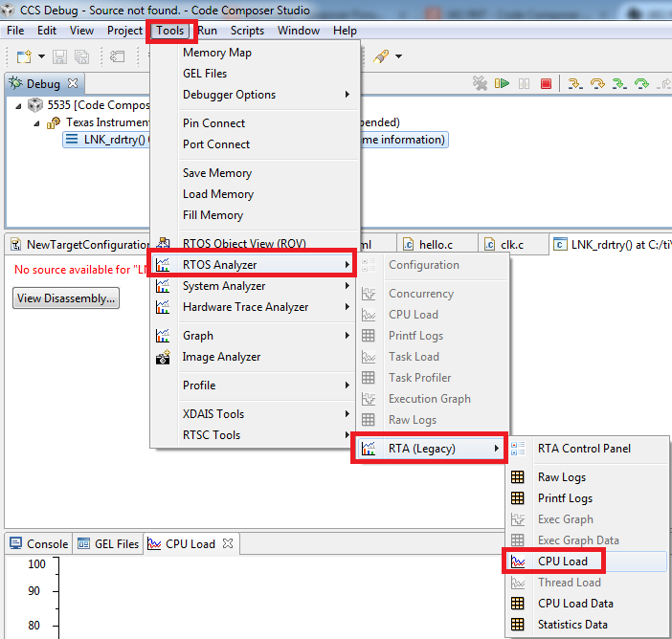Open the View menu
The image size is (672, 639).
pyautogui.click(x=81, y=31)
